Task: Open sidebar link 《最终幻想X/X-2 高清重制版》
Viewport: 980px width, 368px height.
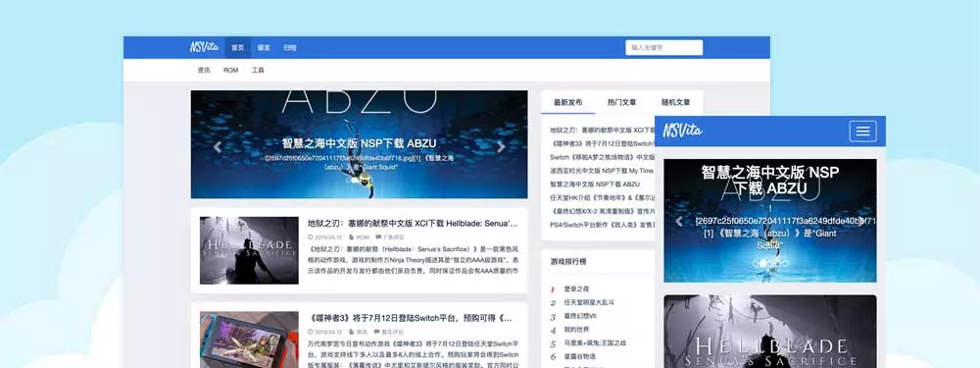Action: click(x=602, y=211)
